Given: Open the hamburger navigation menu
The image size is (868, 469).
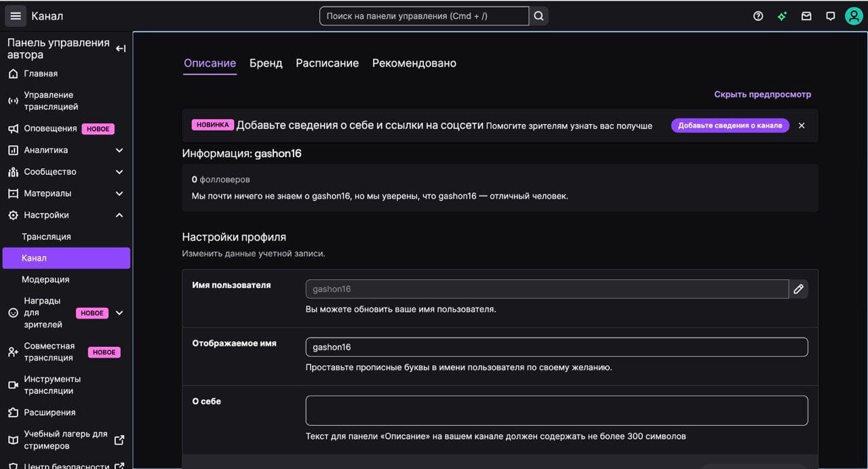Looking at the screenshot, I should [16, 16].
